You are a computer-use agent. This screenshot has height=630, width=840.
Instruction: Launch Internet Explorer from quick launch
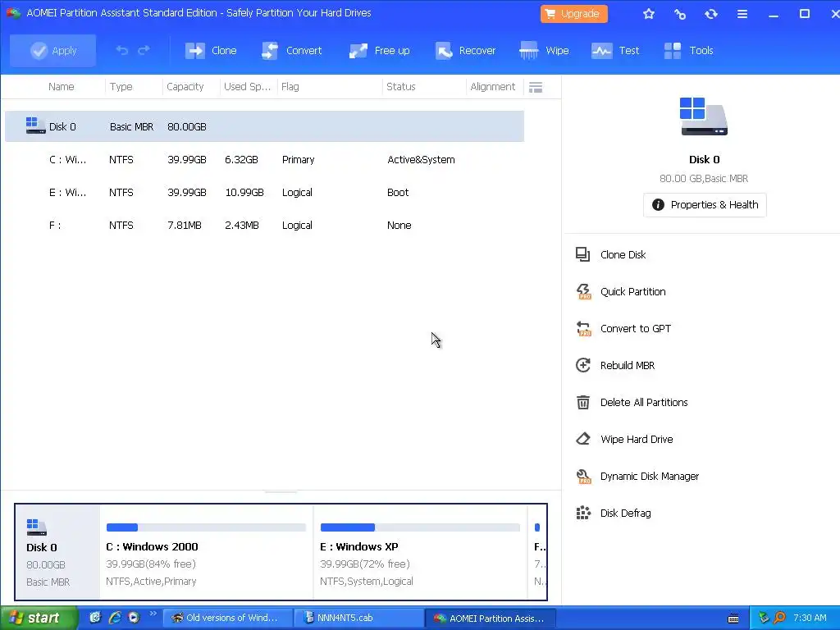(115, 618)
